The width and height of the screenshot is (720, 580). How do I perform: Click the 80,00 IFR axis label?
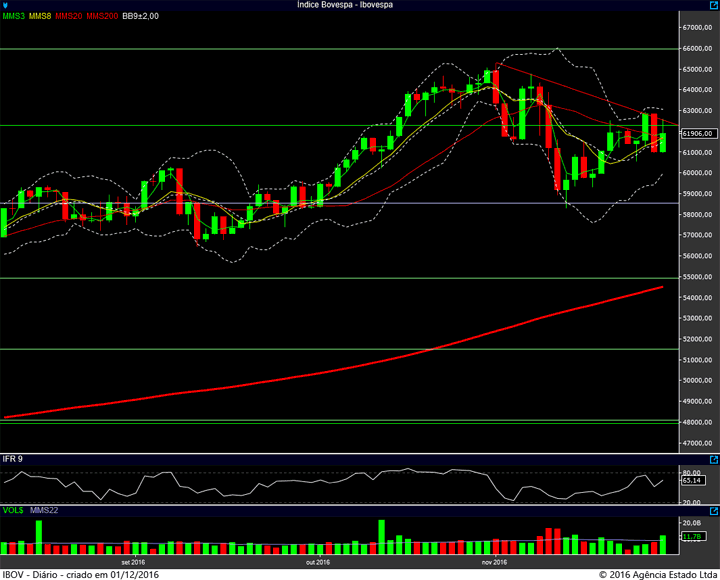(x=692, y=473)
